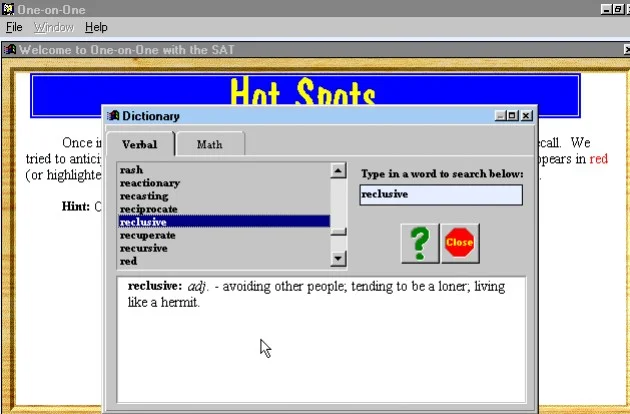Click the word search input field
The width and height of the screenshot is (630, 414).
coord(441,195)
